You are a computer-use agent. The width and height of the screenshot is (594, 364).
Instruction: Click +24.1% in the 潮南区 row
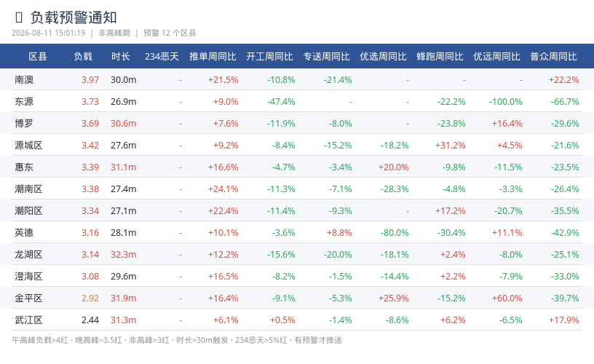pos(223,189)
